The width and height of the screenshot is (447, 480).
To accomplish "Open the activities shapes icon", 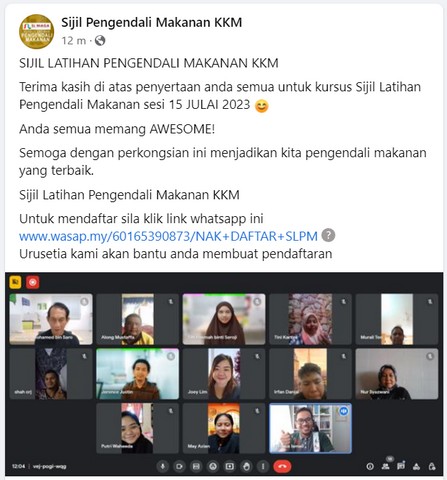I will coord(416,466).
